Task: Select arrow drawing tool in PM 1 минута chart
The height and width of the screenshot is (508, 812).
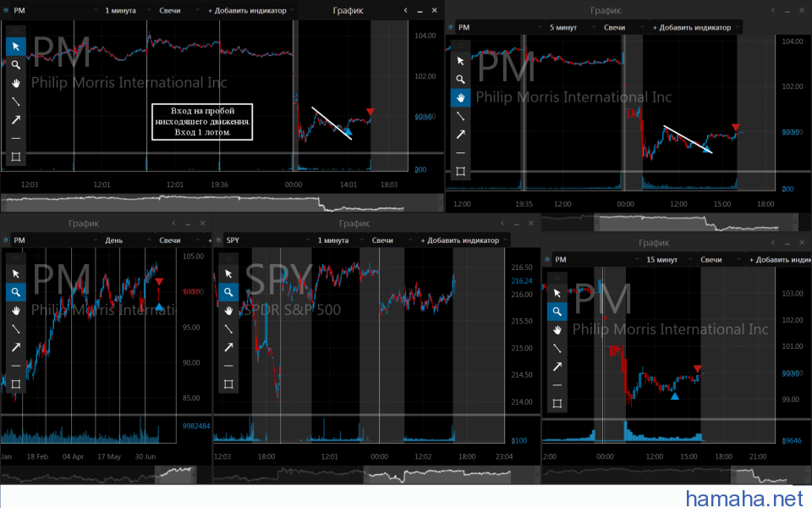Action: tap(16, 119)
